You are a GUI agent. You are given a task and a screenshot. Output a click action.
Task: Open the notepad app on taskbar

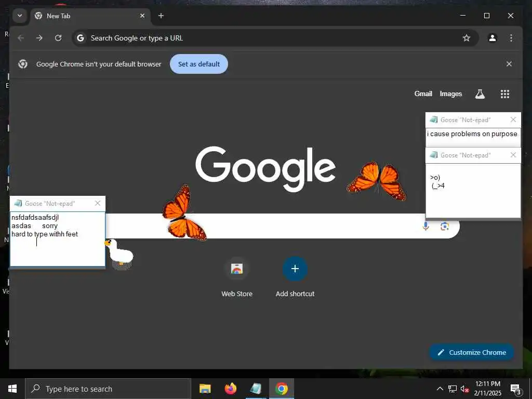click(256, 389)
